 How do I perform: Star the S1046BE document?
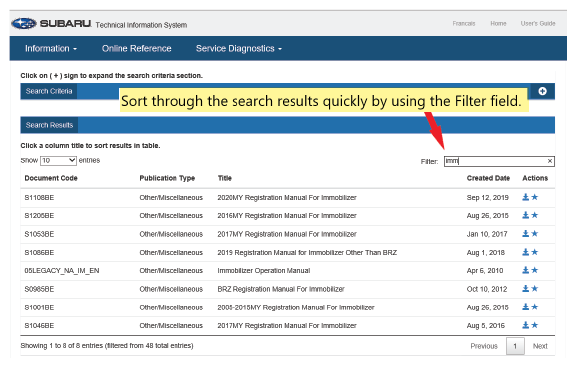click(535, 325)
